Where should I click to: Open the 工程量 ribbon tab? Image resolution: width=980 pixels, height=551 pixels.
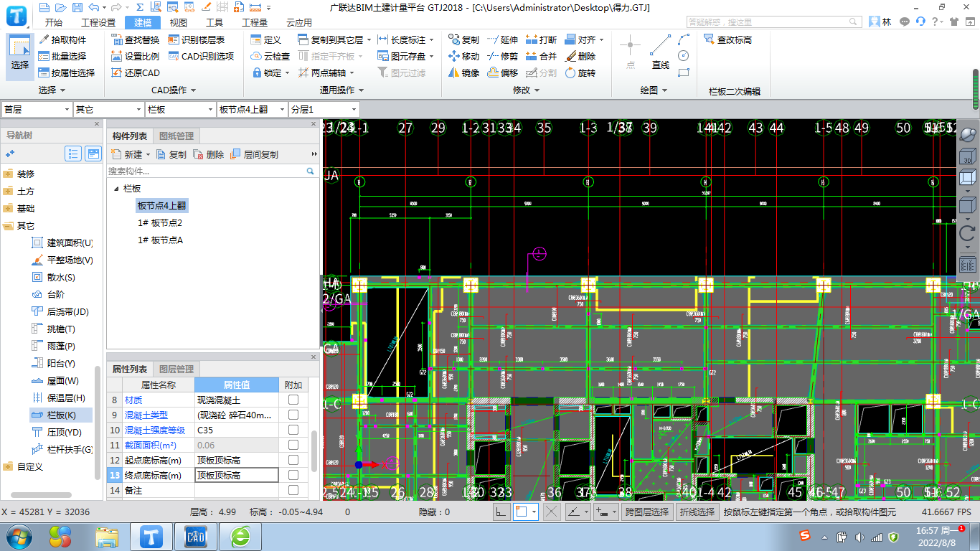[x=255, y=22]
